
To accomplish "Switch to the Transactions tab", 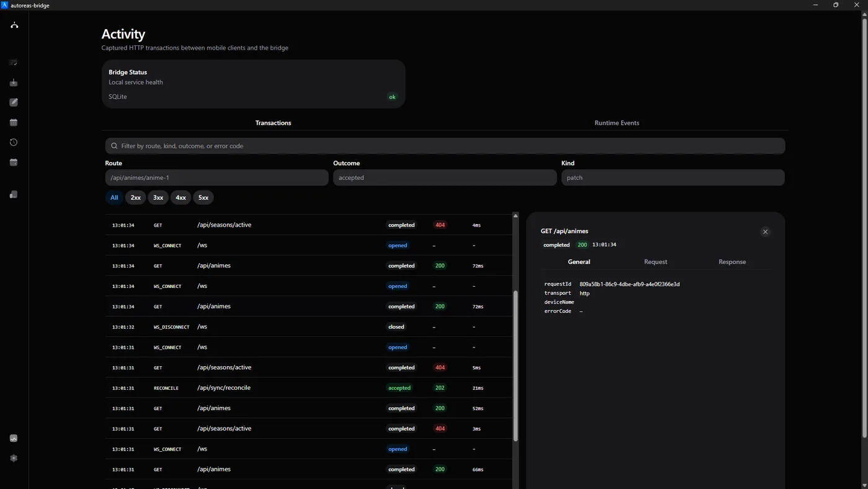I will coord(273,123).
